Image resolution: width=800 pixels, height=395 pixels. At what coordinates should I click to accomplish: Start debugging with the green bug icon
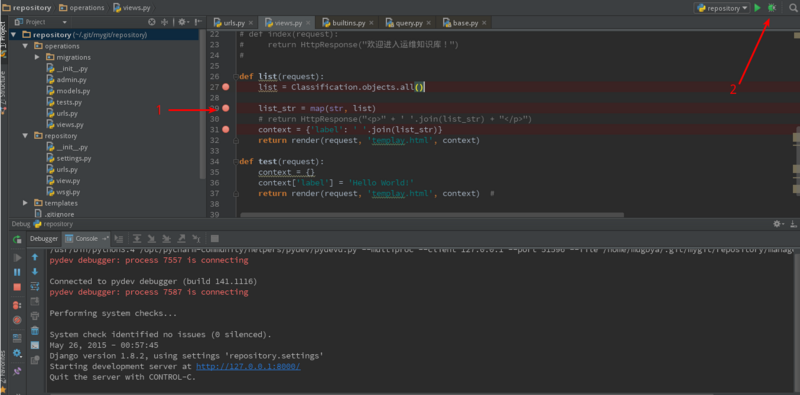[x=772, y=8]
